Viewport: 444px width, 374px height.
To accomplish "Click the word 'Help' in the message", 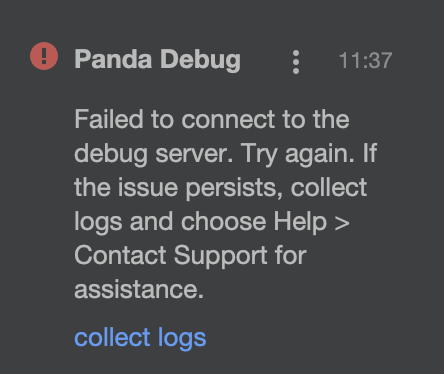I will (300, 222).
